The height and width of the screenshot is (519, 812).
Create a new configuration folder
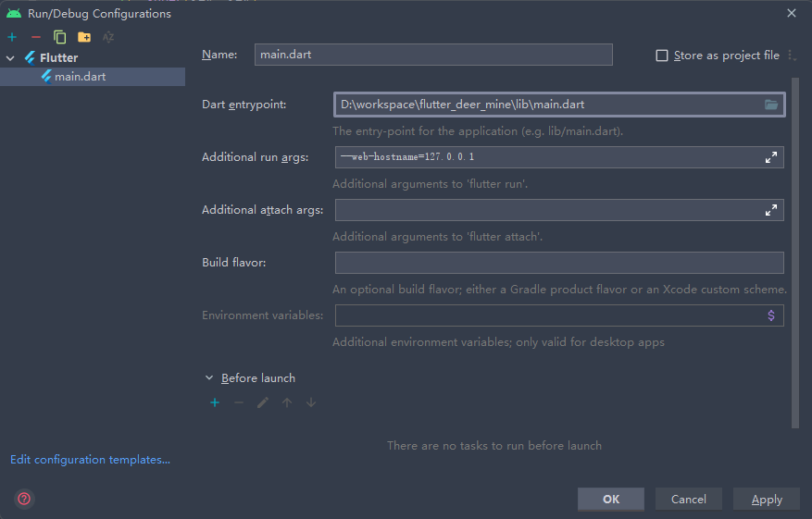coord(84,37)
